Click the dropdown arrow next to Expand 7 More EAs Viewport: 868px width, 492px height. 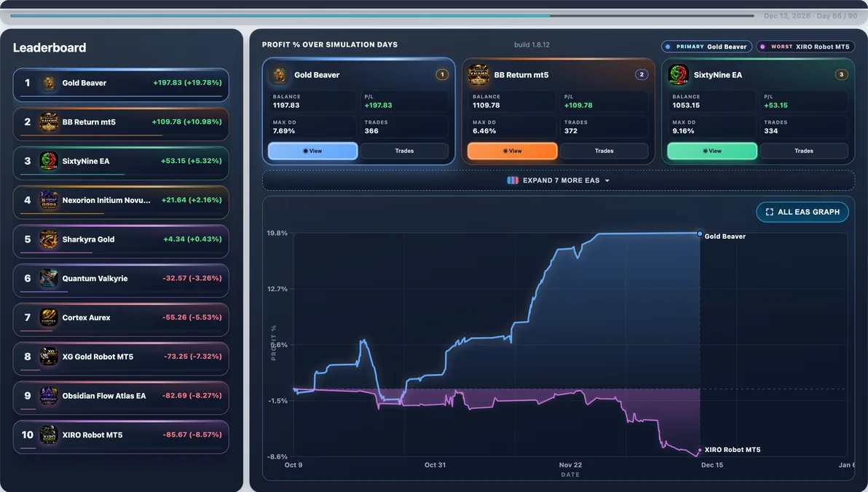(x=607, y=181)
